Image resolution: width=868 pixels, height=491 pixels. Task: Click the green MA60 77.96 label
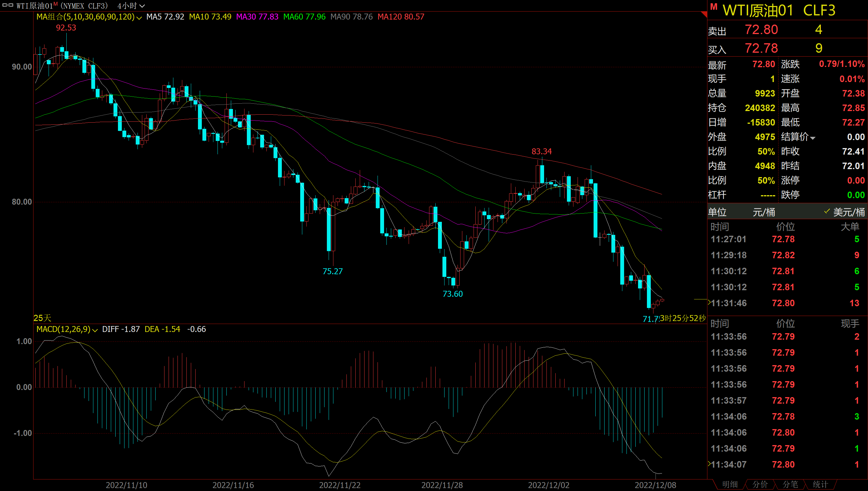pyautogui.click(x=305, y=17)
